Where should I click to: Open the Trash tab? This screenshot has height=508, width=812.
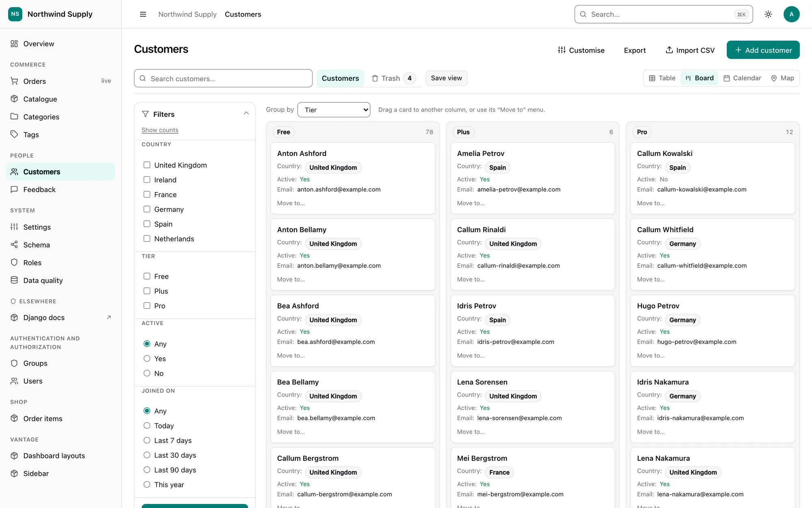393,78
